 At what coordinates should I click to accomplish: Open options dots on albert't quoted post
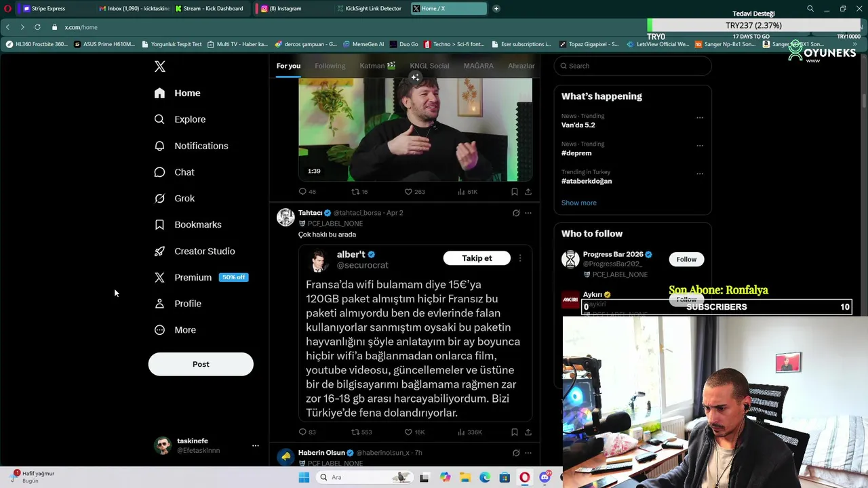520,258
